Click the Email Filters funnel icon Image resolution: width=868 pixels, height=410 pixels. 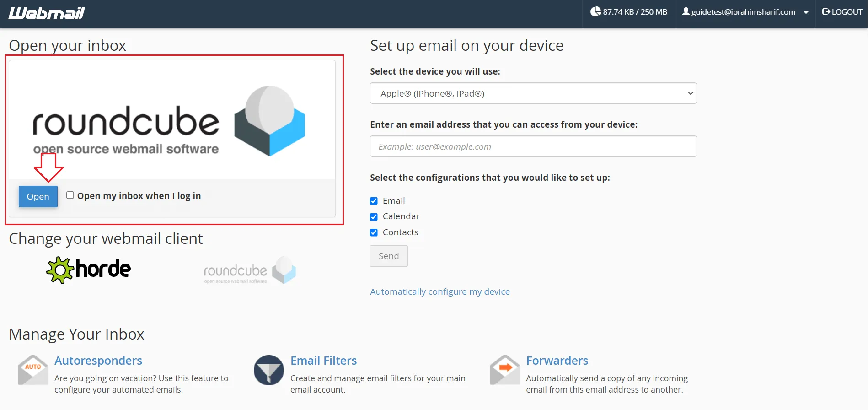point(269,370)
